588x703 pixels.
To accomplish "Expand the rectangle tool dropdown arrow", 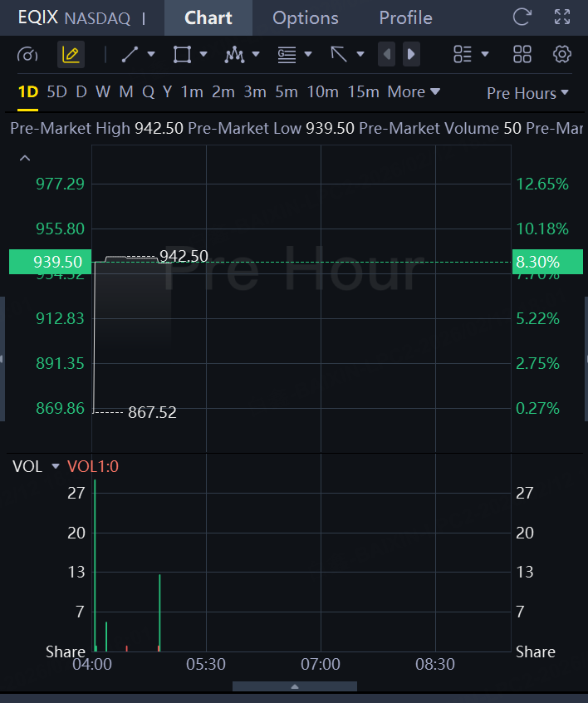I will tap(203, 54).
